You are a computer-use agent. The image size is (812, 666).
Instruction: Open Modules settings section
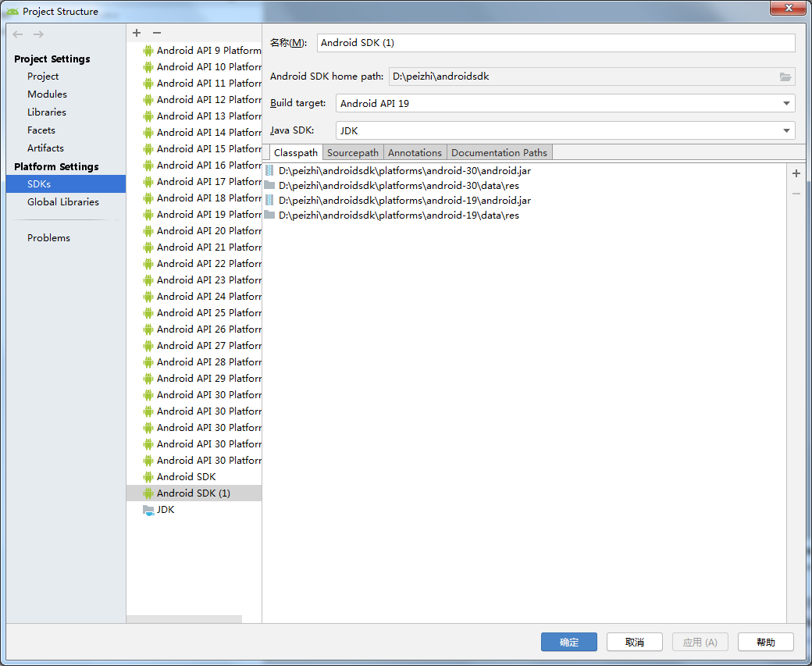click(x=47, y=94)
